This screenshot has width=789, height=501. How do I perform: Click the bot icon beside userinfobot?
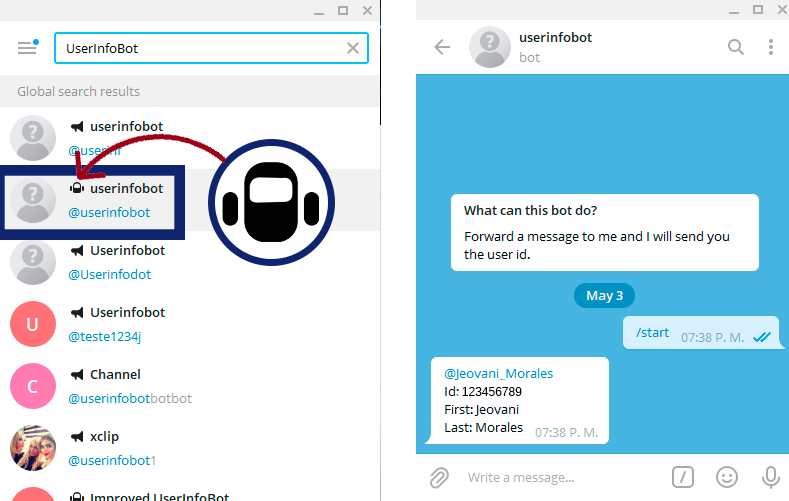pyautogui.click(x=76, y=188)
